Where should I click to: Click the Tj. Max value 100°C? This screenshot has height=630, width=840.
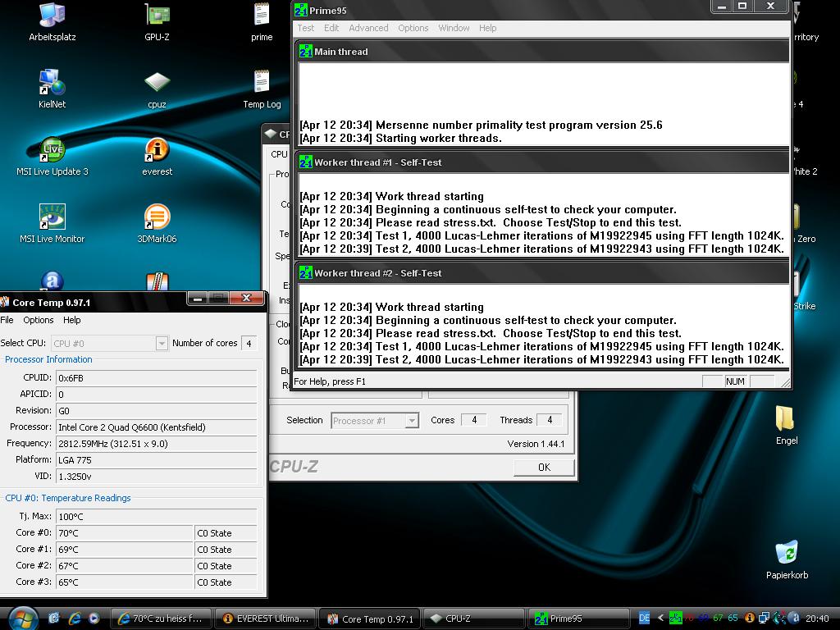157,517
